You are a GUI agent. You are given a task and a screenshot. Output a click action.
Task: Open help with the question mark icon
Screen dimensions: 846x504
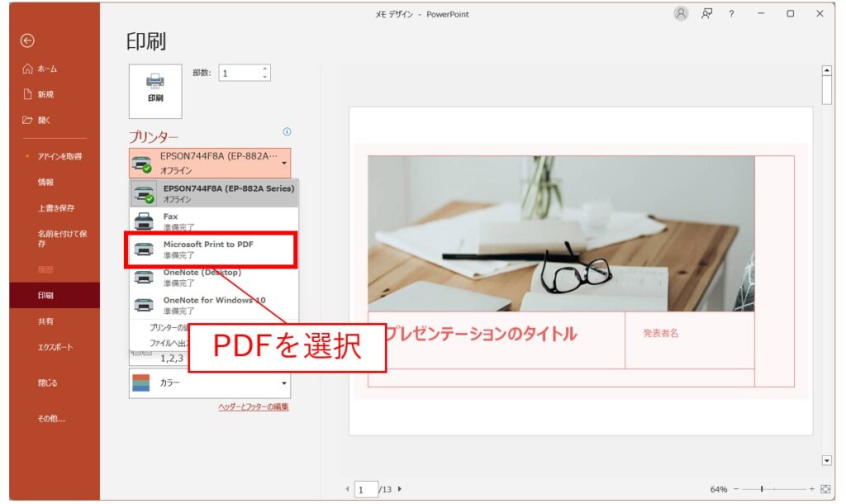[731, 14]
